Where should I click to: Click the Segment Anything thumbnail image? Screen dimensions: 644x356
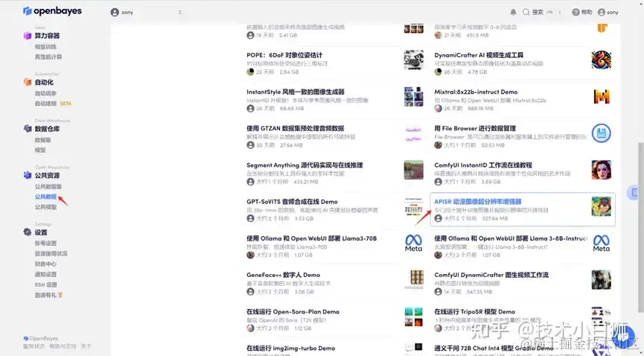click(x=414, y=170)
